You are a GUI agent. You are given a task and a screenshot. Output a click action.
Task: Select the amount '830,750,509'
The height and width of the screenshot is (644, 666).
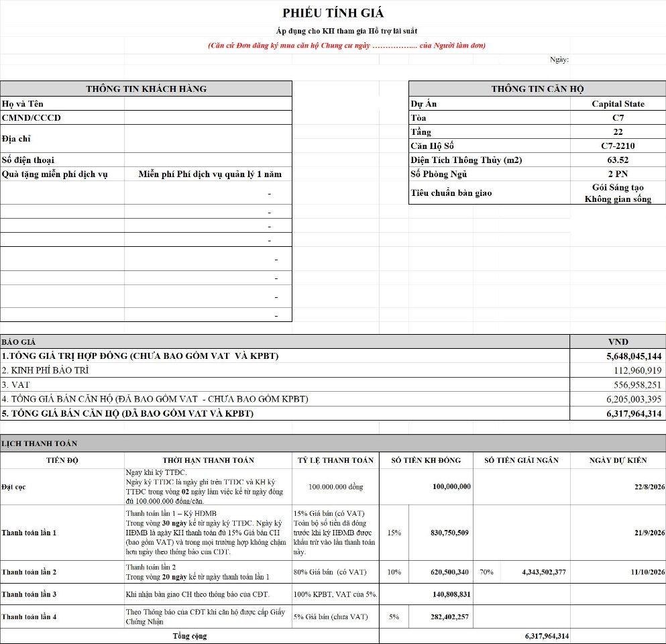pos(449,533)
